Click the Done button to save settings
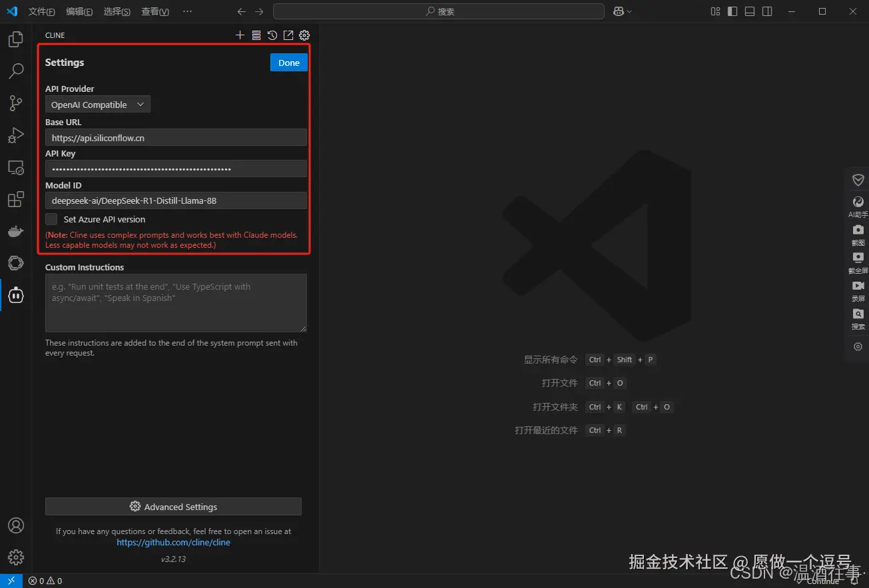Viewport: 869px width, 588px height. 288,62
